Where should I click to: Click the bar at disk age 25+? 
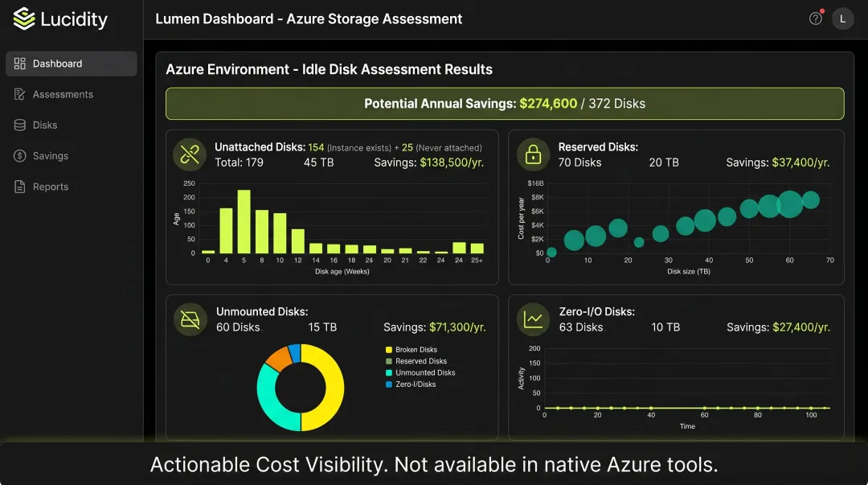coord(477,249)
